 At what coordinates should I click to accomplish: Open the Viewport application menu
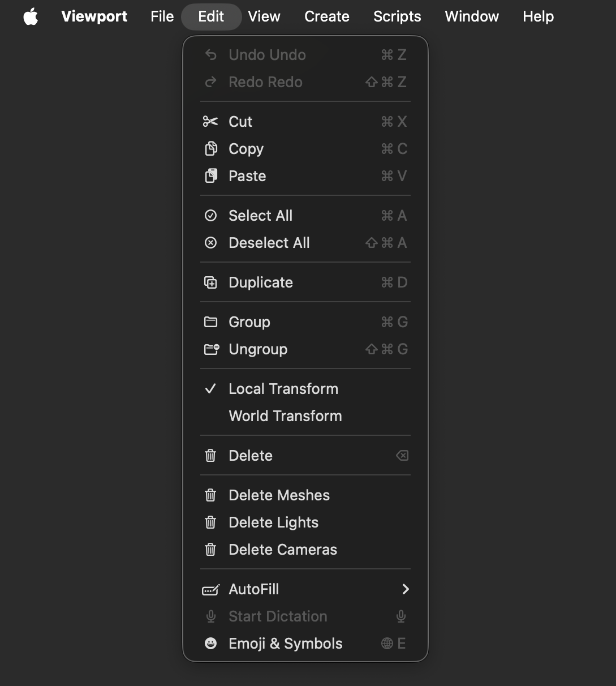[94, 16]
